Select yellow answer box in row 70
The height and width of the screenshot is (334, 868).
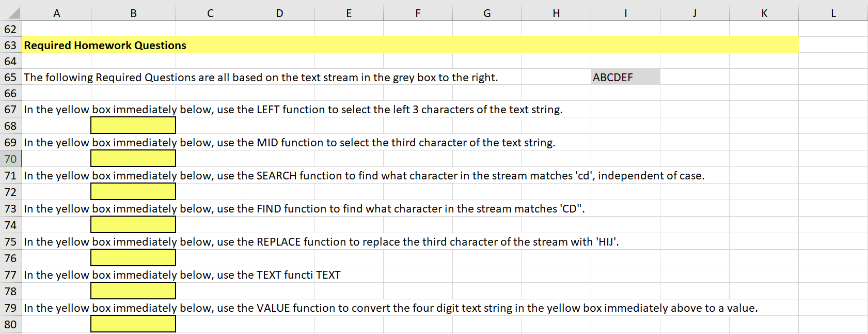pyautogui.click(x=133, y=158)
